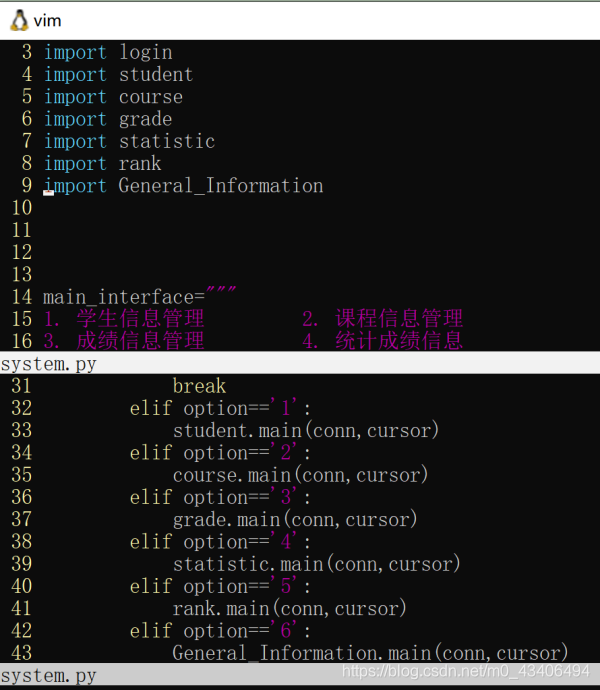Click the '统计成绩信息' string on line 16
The width and height of the screenshot is (600, 690).
[x=399, y=341]
